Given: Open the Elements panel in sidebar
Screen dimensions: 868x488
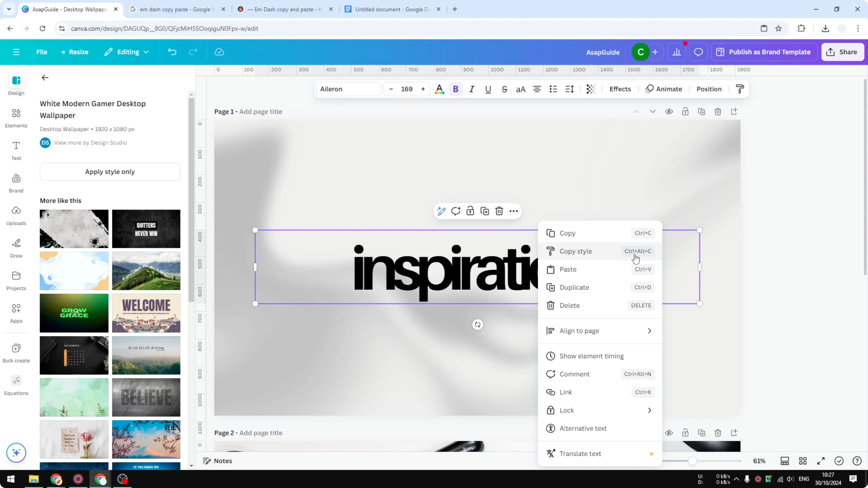Looking at the screenshot, I should point(16,118).
